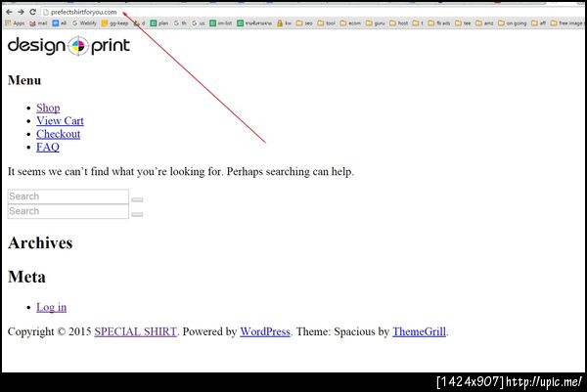Expand the fb ads bookmarks folder
This screenshot has height=392, width=587.
(x=439, y=23)
